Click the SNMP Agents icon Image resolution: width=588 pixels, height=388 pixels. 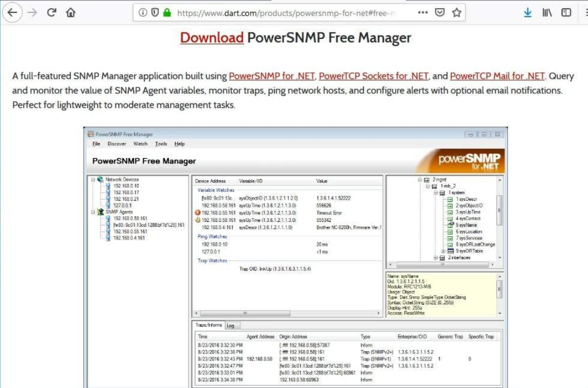(100, 212)
